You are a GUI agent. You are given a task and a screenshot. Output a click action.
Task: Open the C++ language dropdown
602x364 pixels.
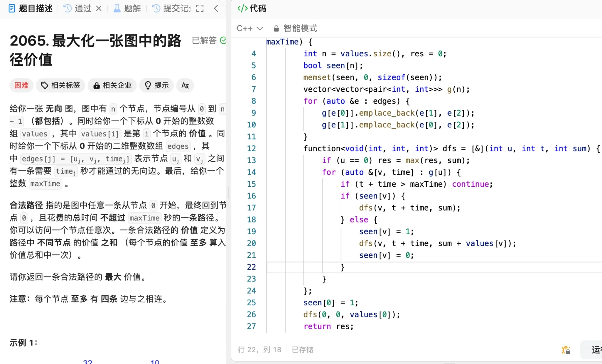[250, 28]
